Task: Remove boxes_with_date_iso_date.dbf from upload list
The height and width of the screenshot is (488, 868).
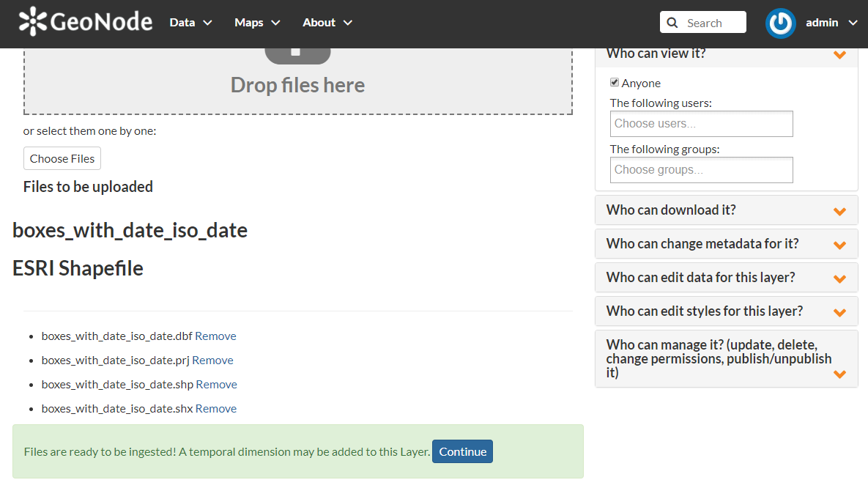Action: [x=215, y=336]
